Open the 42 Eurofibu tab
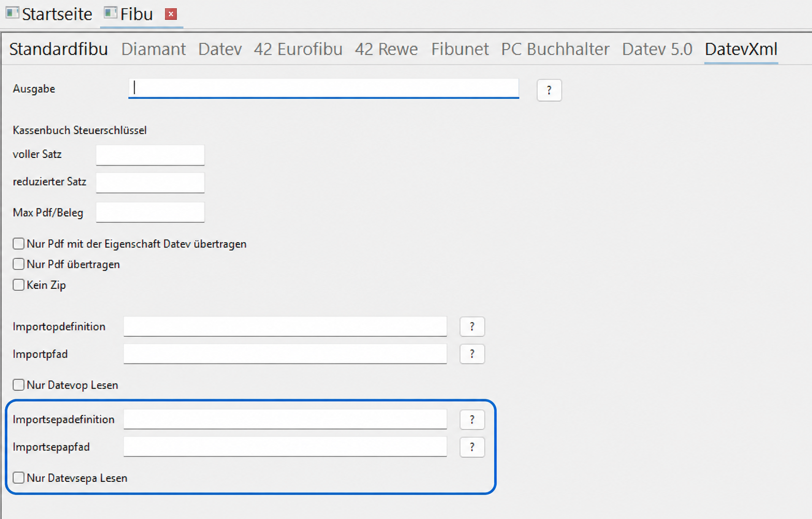Viewport: 812px width, 519px height. click(x=298, y=49)
